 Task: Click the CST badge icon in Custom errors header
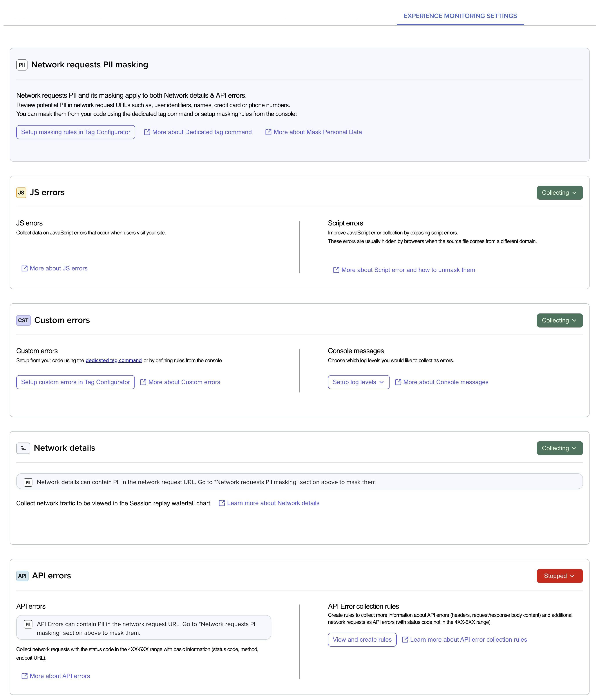[x=23, y=320]
